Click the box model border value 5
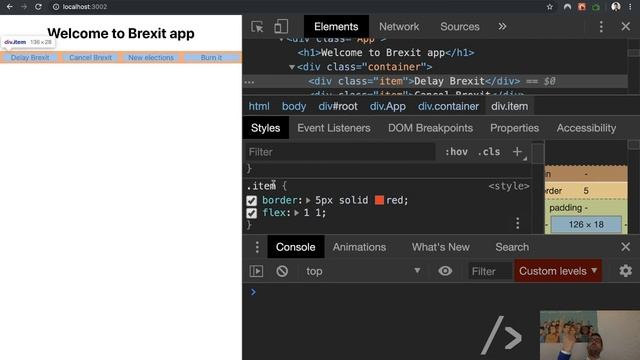 coord(586,191)
